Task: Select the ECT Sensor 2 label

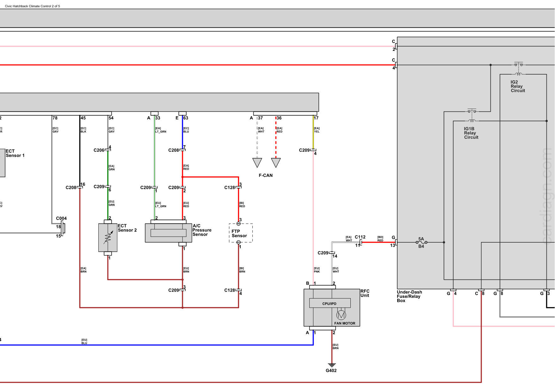Action: 127,228
